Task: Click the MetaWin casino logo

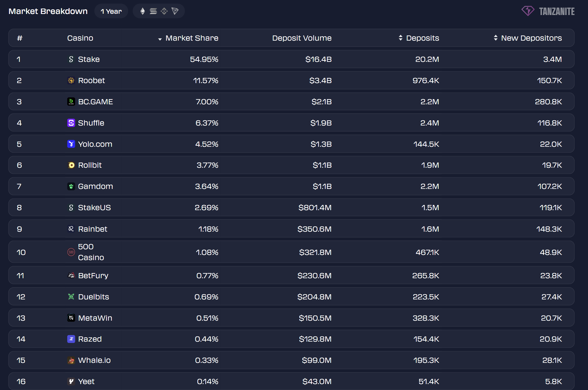Action: [71, 318]
